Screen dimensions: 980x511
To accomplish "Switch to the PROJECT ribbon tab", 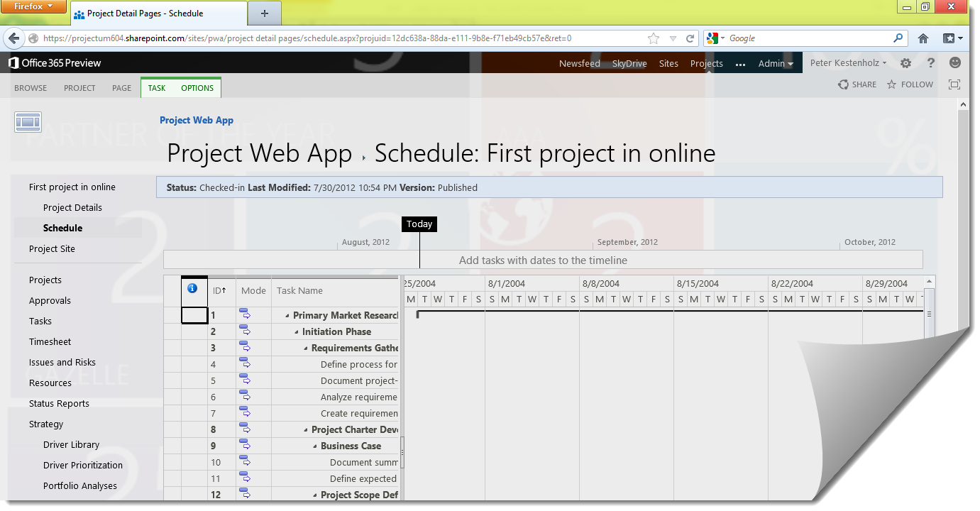I will pos(79,88).
